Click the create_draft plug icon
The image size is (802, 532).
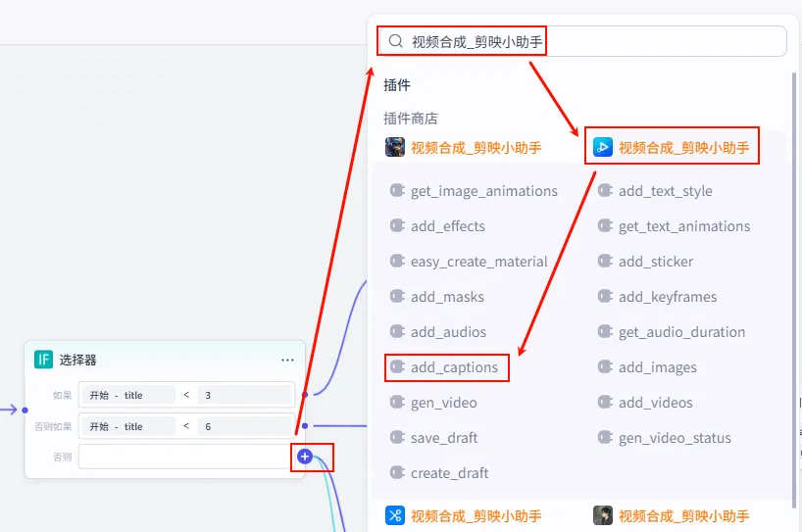pyautogui.click(x=397, y=472)
